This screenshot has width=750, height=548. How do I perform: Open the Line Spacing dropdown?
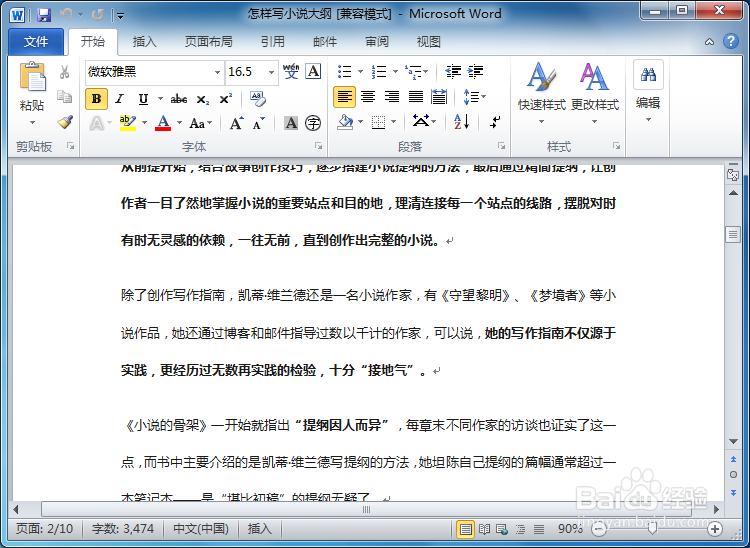pos(474,97)
